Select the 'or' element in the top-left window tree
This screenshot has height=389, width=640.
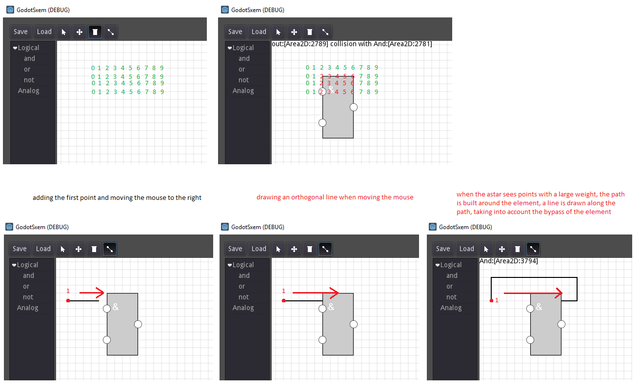point(27,69)
